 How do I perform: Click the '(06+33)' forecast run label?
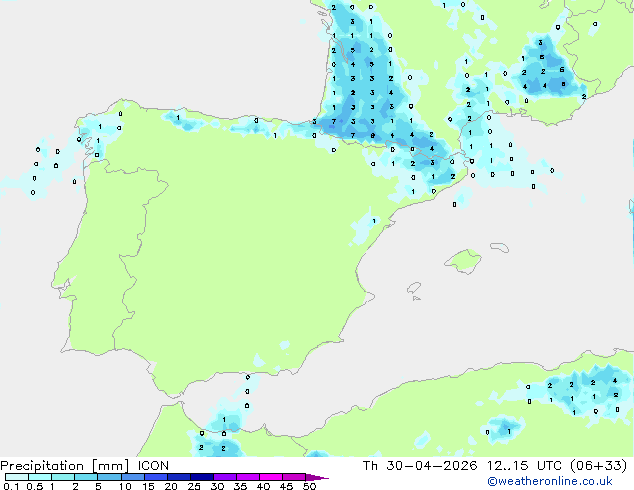598,466
